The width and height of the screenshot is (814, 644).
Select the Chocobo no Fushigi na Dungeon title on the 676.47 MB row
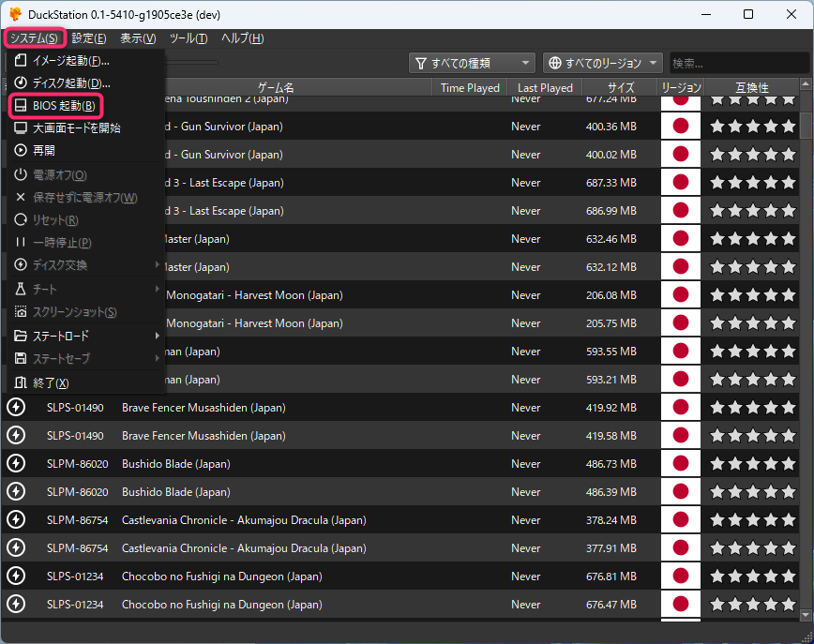click(222, 604)
